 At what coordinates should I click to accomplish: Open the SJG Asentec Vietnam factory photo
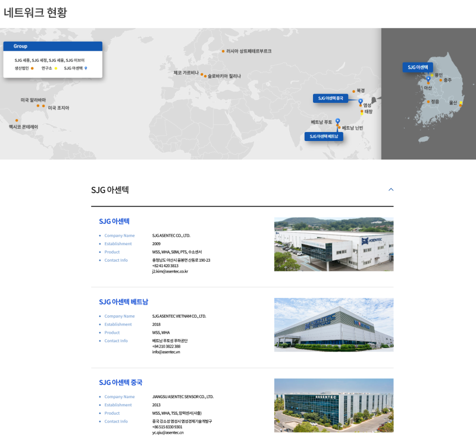pos(333,325)
